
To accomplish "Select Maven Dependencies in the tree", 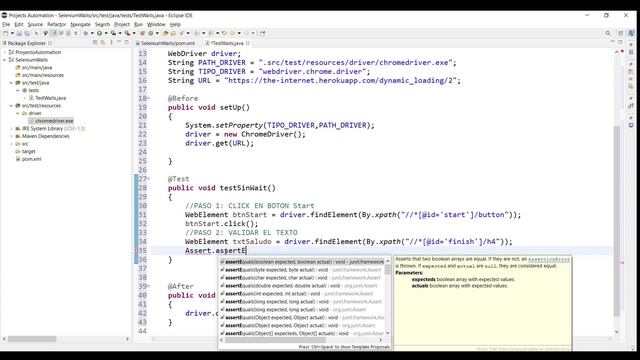I will pos(45,136).
